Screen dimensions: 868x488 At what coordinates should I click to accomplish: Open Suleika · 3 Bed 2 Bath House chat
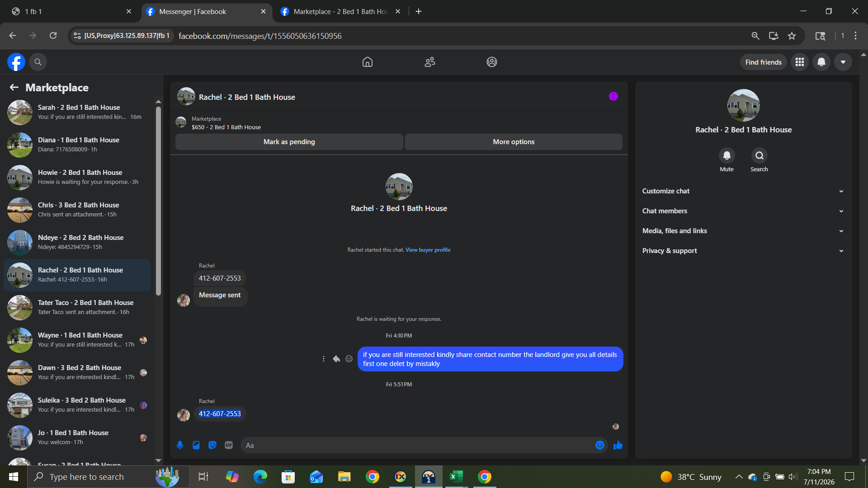coord(77,405)
